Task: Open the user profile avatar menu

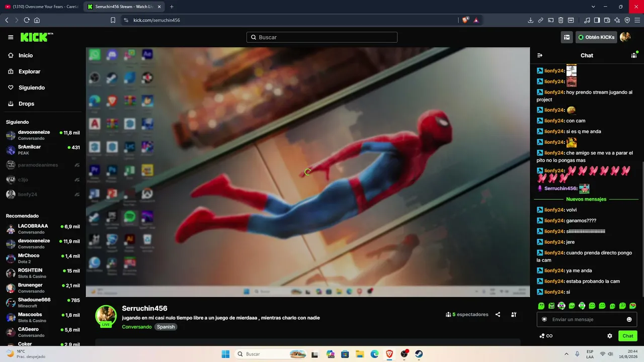Action: click(x=625, y=37)
